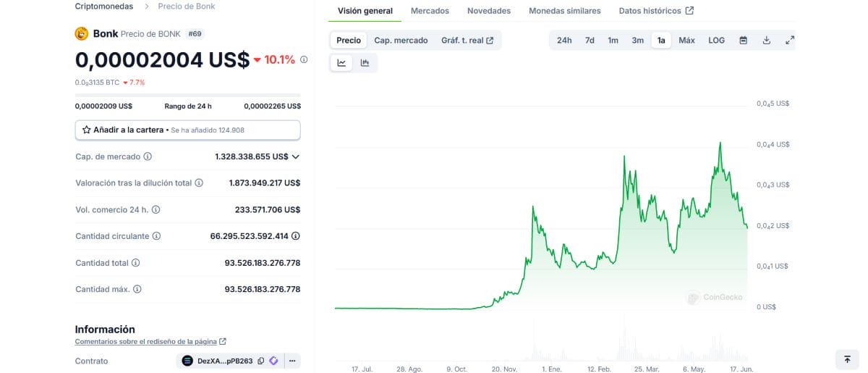Open the Novedades tab
The width and height of the screenshot is (868, 373).
489,11
